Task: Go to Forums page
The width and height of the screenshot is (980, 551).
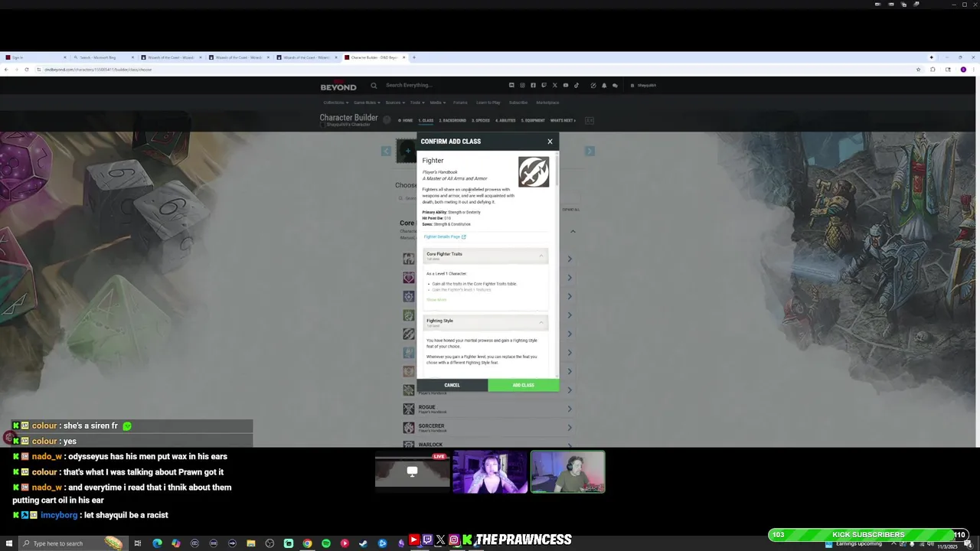Action: point(460,103)
